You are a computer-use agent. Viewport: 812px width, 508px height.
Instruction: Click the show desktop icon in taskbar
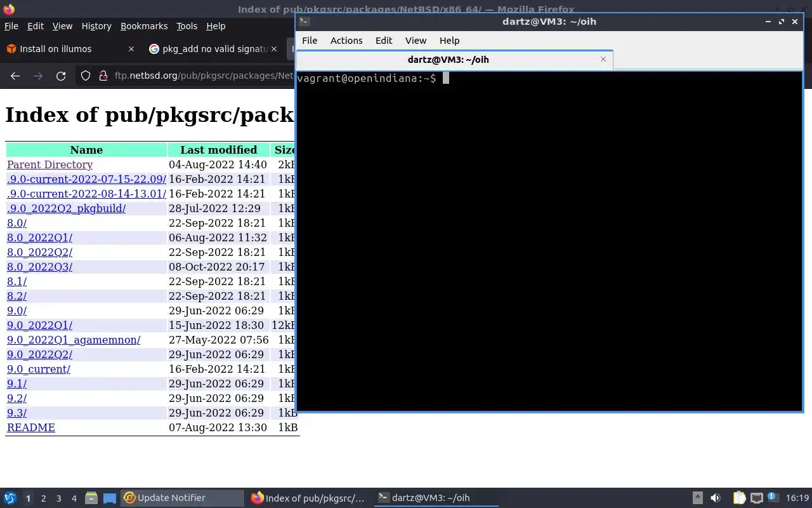pyautogui.click(x=110, y=498)
